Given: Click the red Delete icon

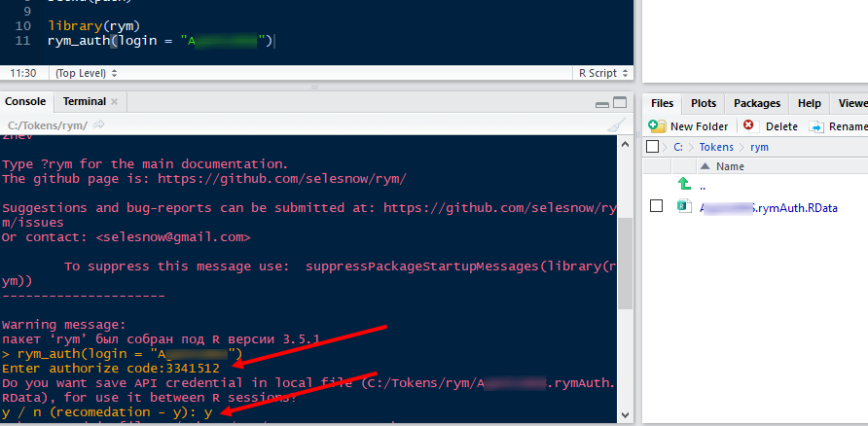Looking at the screenshot, I should pyautogui.click(x=748, y=125).
